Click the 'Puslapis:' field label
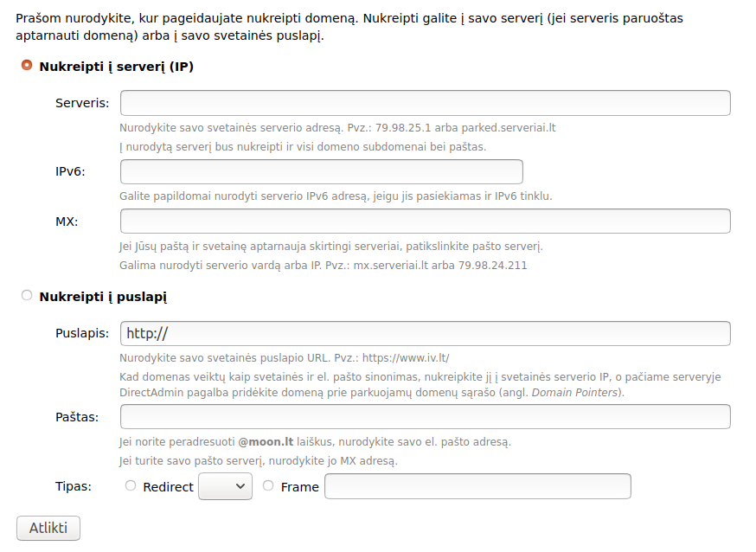This screenshot has height=552, width=756. pyautogui.click(x=82, y=333)
